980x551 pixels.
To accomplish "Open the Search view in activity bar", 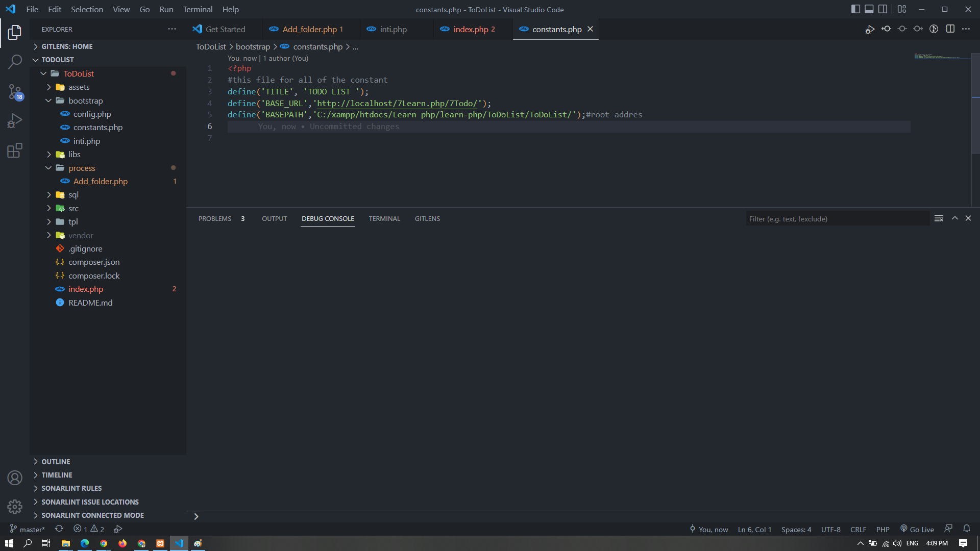I will click(x=15, y=62).
